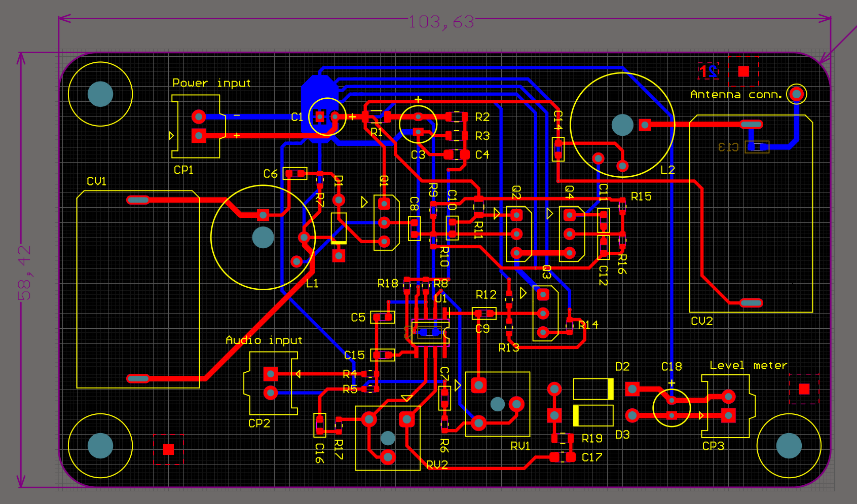Select the board width dimension "103,63"

[x=441, y=22]
